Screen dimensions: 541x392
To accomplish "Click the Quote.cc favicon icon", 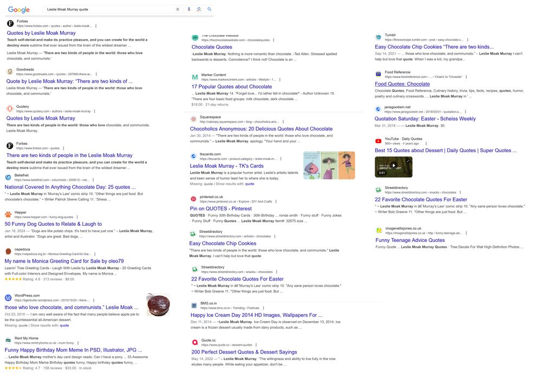I will (195, 342).
